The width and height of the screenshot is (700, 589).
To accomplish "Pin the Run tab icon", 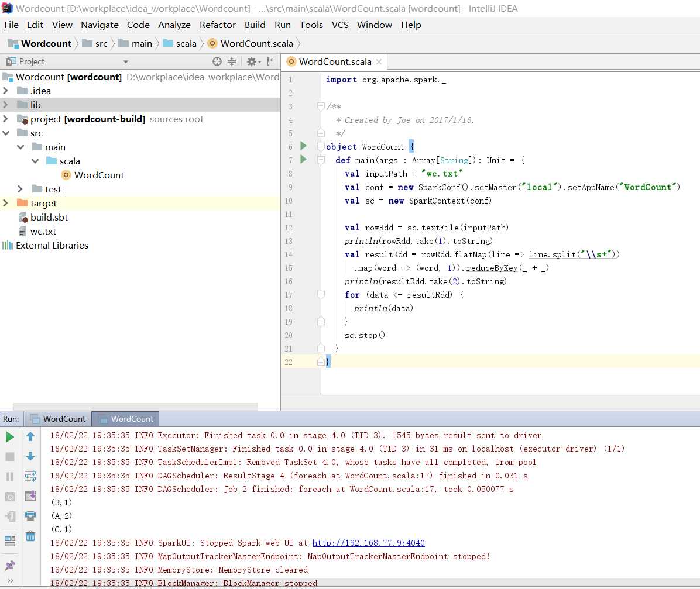I will pyautogui.click(x=10, y=566).
